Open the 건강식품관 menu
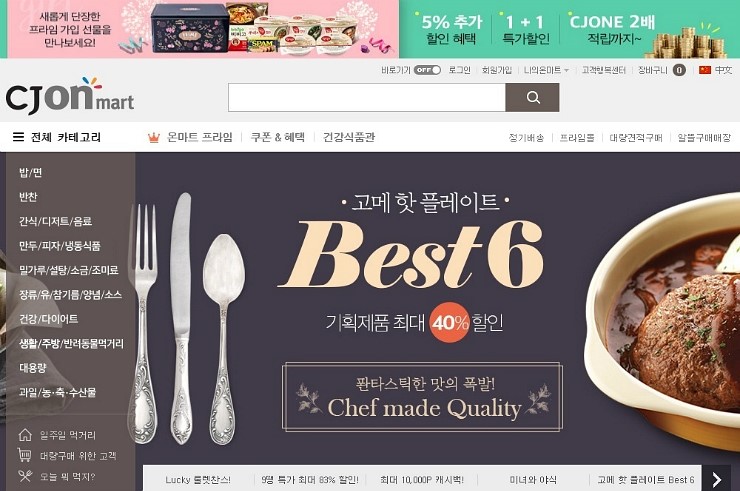The height and width of the screenshot is (491, 740). pos(349,137)
